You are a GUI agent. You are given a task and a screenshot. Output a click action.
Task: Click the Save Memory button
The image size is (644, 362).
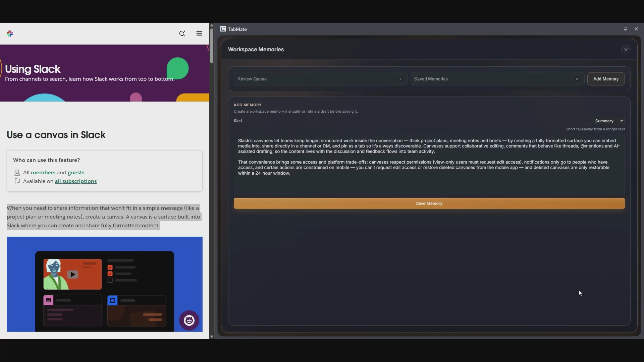pos(429,203)
